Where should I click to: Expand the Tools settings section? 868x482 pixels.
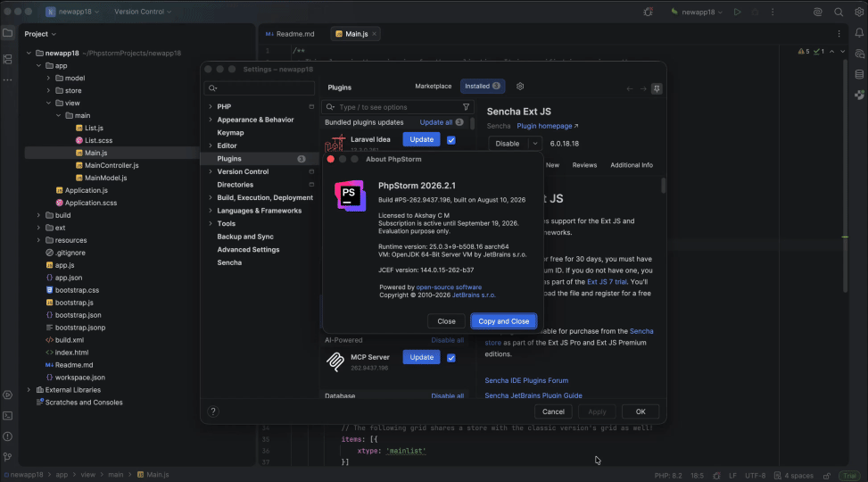coord(211,223)
